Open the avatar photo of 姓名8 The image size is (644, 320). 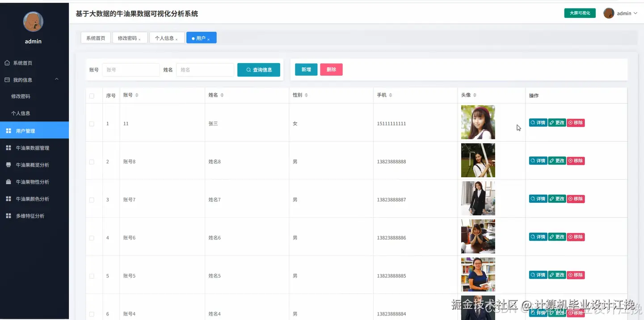click(478, 160)
